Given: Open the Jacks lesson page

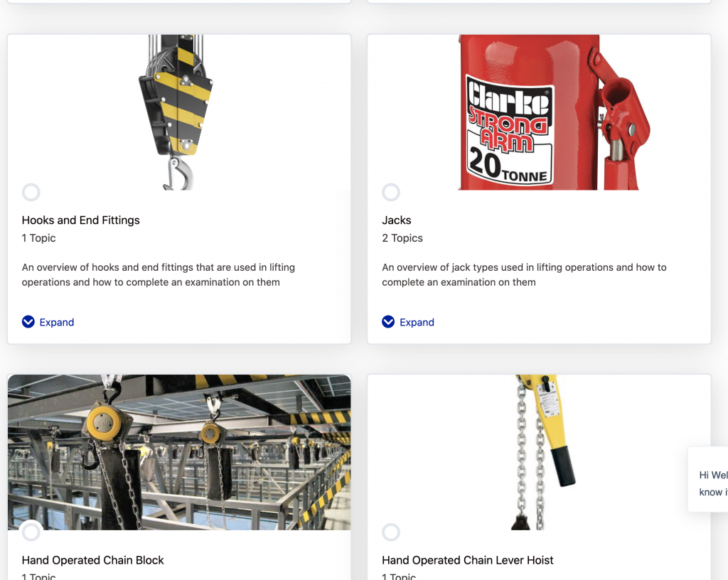Looking at the screenshot, I should point(397,220).
